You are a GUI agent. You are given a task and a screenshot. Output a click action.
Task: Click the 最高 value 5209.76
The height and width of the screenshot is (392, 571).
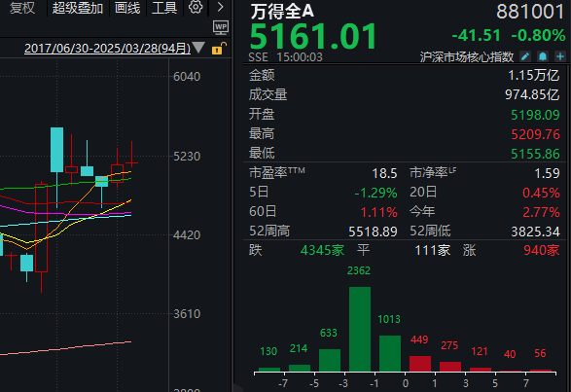click(x=535, y=134)
